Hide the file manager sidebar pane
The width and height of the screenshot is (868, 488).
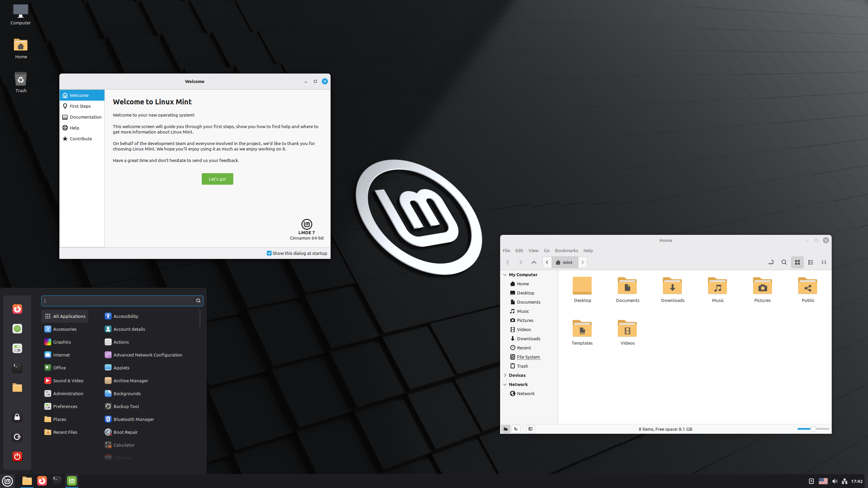pyautogui.click(x=531, y=429)
